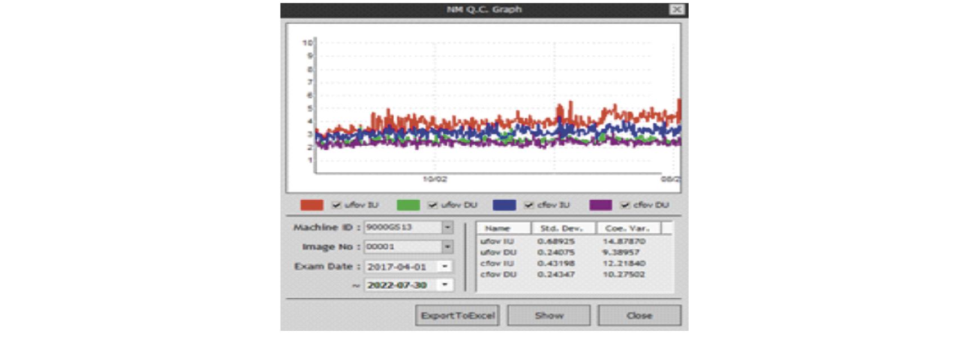Image resolution: width=980 pixels, height=341 pixels.
Task: Click the Close button at bottom right
Action: [639, 316]
